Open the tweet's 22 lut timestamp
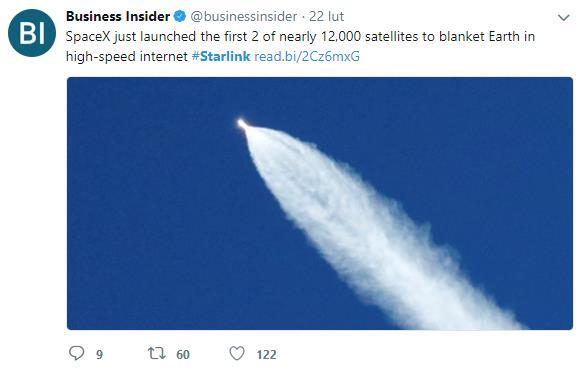The image size is (583, 371). (x=326, y=16)
